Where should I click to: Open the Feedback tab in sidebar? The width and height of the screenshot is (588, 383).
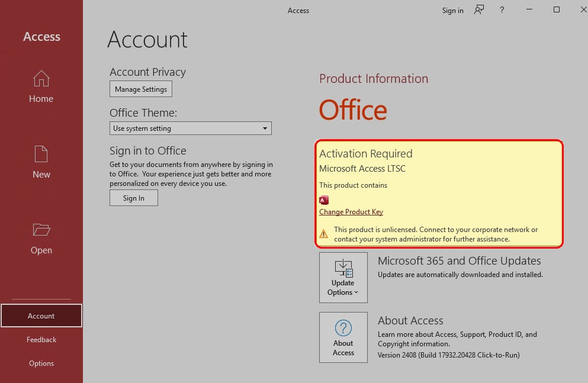click(x=41, y=340)
